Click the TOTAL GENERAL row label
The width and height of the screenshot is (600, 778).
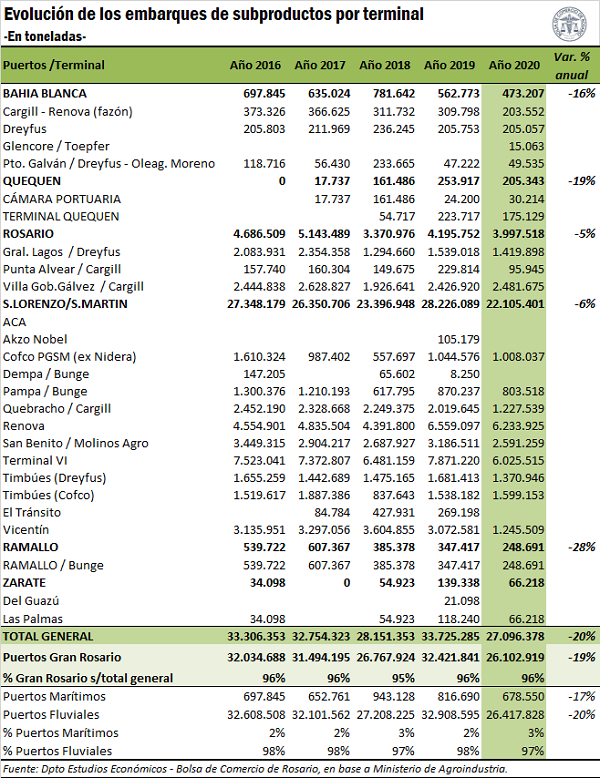pyautogui.click(x=48, y=636)
